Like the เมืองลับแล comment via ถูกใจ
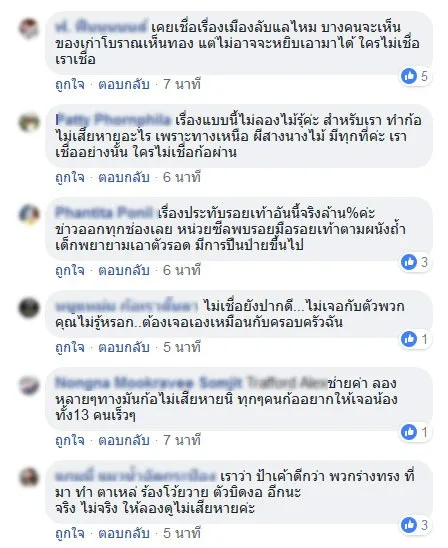Viewport: 448px width, 548px height. click(70, 85)
